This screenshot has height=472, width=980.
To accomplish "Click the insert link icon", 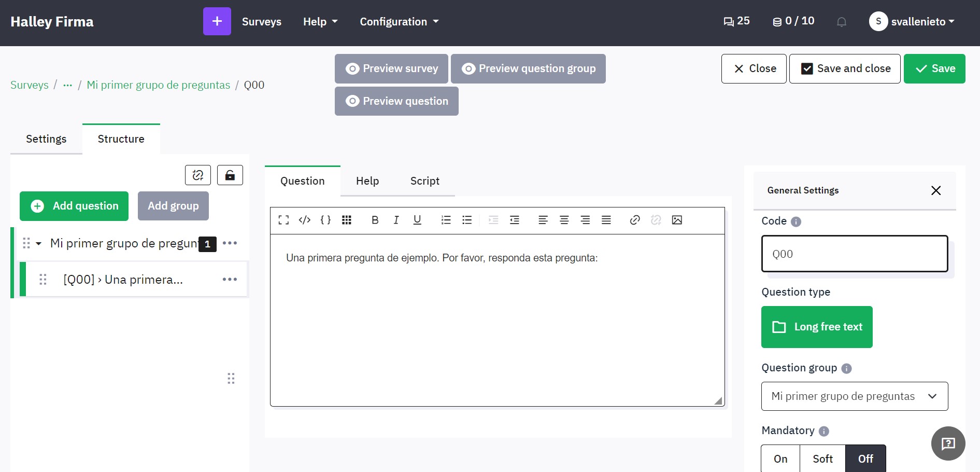I will (x=635, y=220).
